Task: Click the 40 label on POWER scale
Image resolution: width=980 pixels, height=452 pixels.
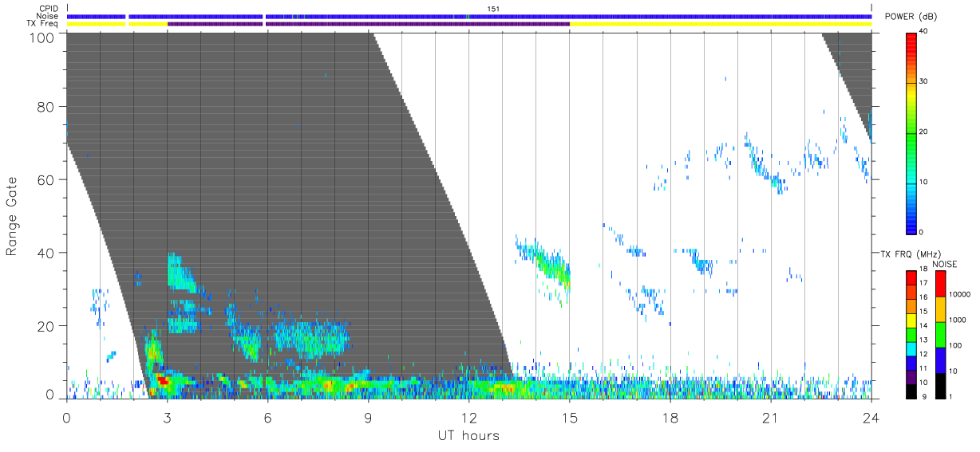Action: [x=924, y=32]
